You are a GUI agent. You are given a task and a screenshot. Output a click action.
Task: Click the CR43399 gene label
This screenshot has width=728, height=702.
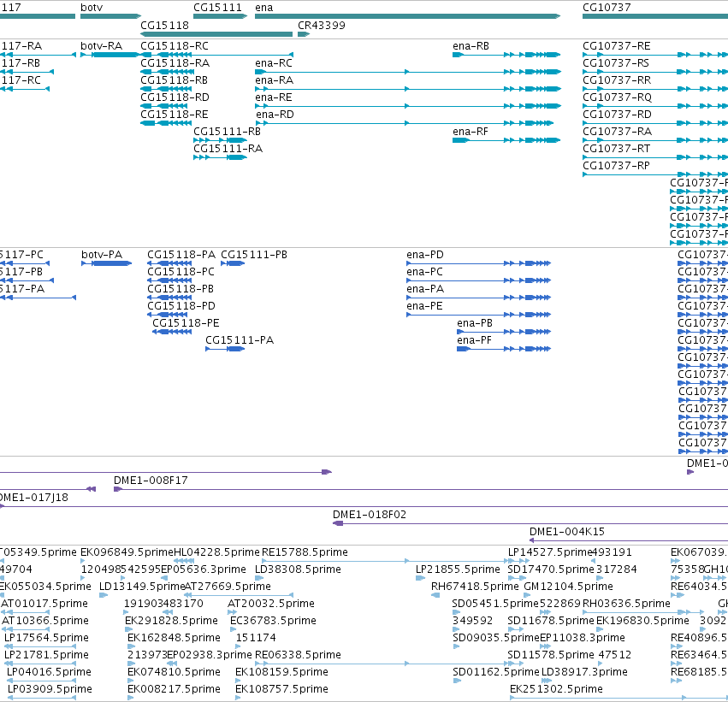tap(322, 26)
